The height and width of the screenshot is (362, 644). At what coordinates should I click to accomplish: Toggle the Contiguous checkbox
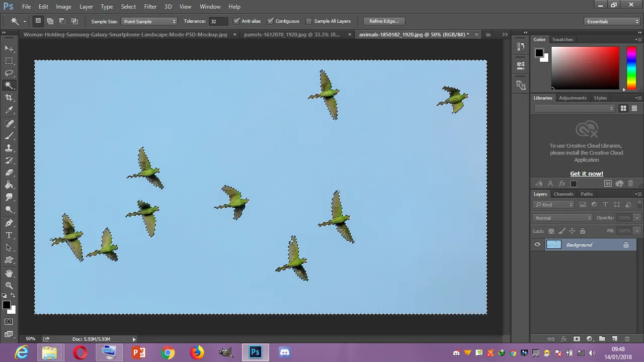(270, 21)
